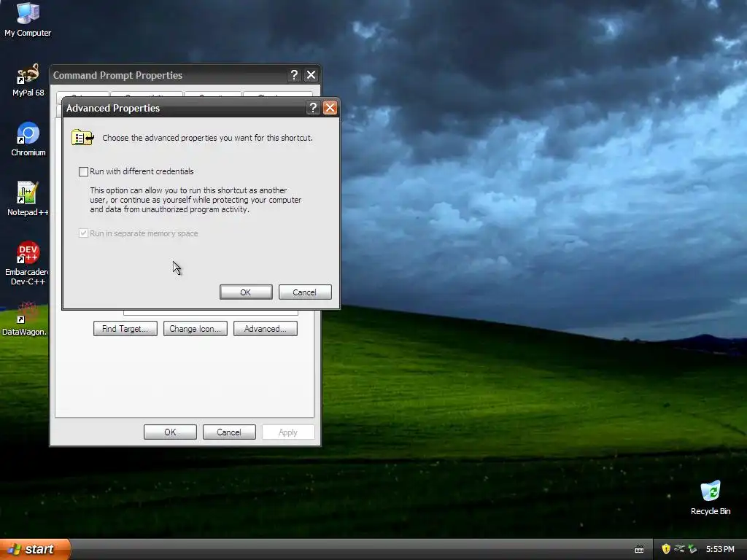The image size is (747, 560).
Task: Enable Run with different credentials checkbox
Action: click(x=83, y=171)
